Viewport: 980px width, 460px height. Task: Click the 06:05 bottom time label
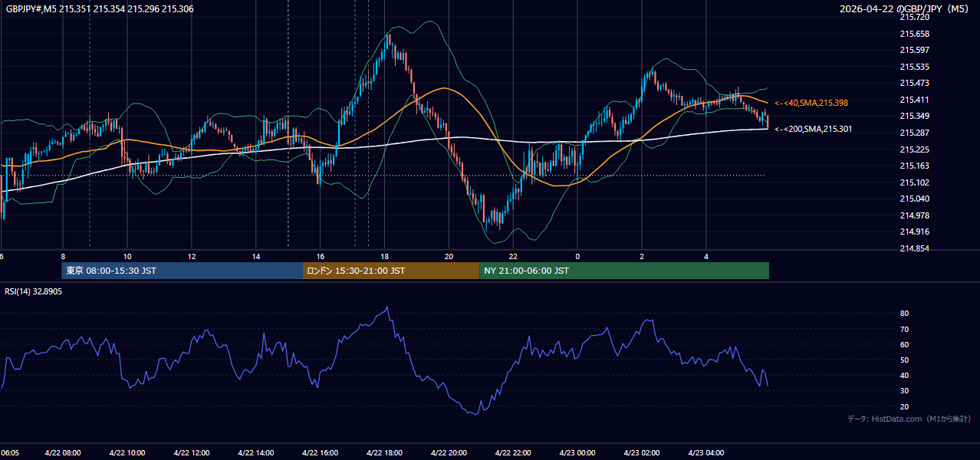[9, 453]
